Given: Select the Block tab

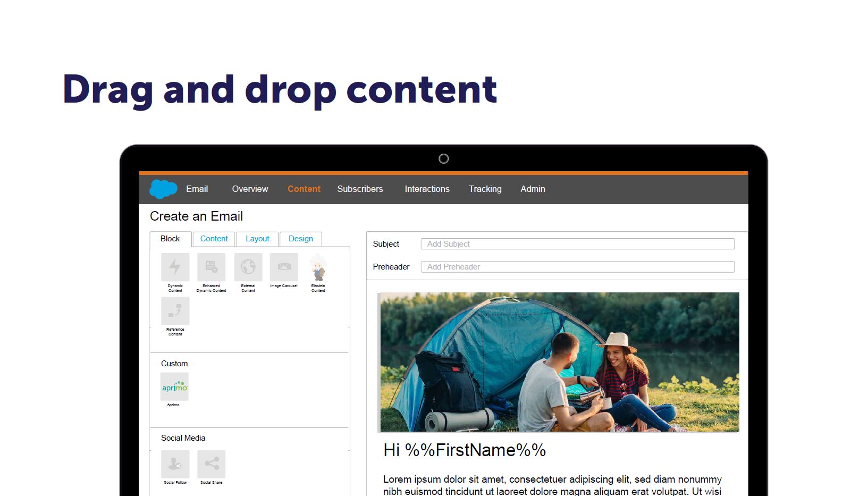Looking at the screenshot, I should (x=170, y=239).
